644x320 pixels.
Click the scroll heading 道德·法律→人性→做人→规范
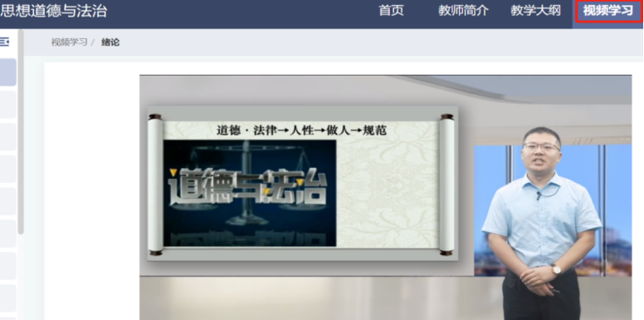click(x=301, y=130)
